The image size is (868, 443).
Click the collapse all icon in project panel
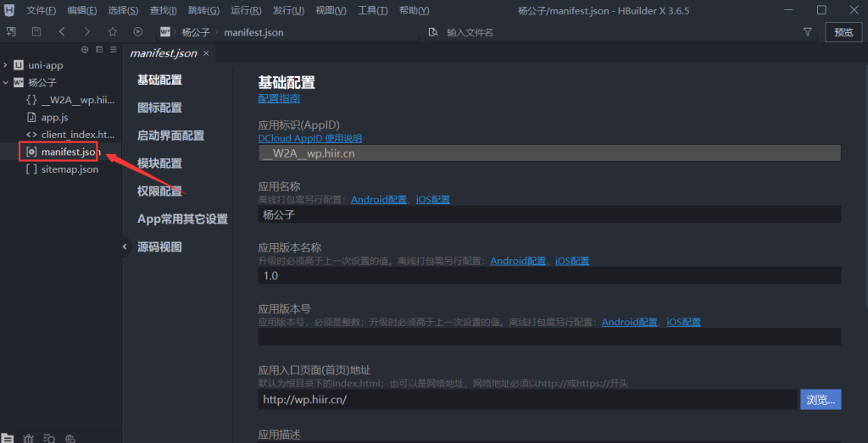[x=99, y=49]
